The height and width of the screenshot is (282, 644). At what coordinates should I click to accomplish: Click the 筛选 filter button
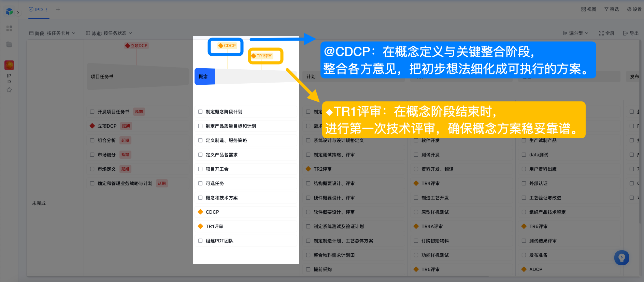pos(612,9)
